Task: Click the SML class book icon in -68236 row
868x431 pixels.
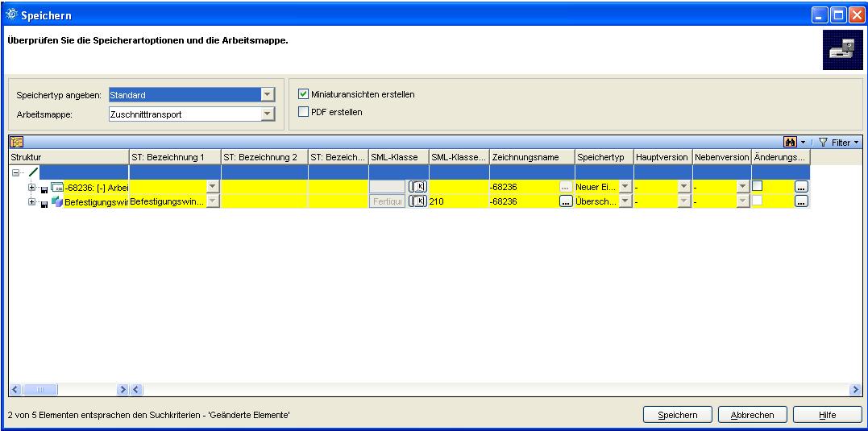Action: point(418,187)
